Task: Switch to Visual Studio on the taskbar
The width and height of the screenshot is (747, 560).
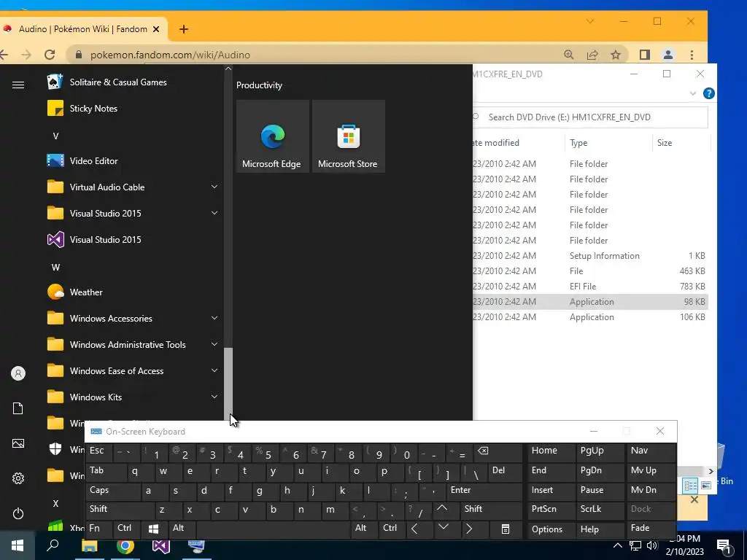Action: tap(161, 546)
